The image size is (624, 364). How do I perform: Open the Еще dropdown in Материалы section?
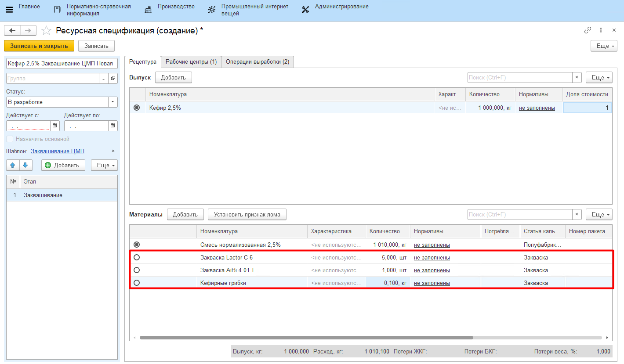point(599,214)
